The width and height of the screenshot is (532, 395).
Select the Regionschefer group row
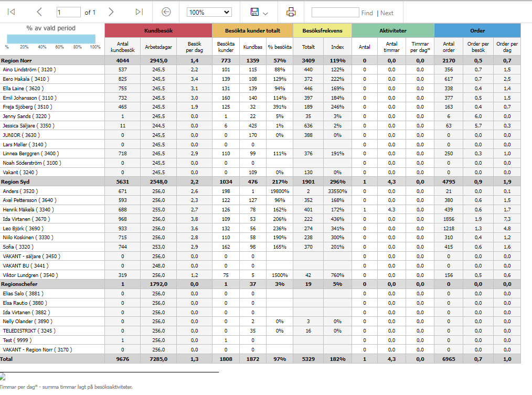[260, 284]
